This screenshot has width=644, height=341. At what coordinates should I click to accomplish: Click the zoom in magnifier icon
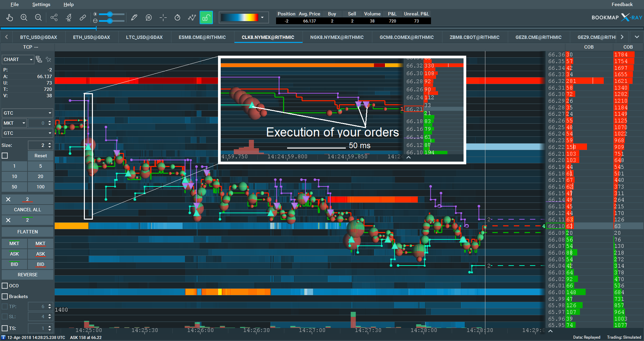coord(24,17)
